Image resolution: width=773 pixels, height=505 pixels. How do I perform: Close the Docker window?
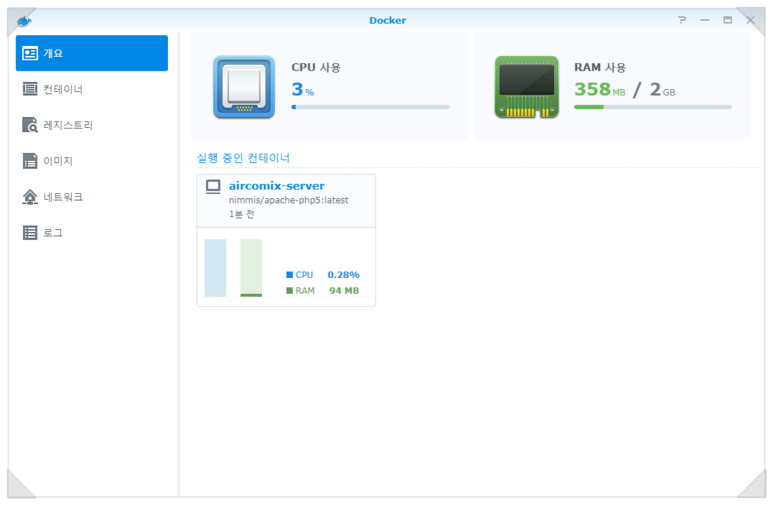(x=750, y=20)
